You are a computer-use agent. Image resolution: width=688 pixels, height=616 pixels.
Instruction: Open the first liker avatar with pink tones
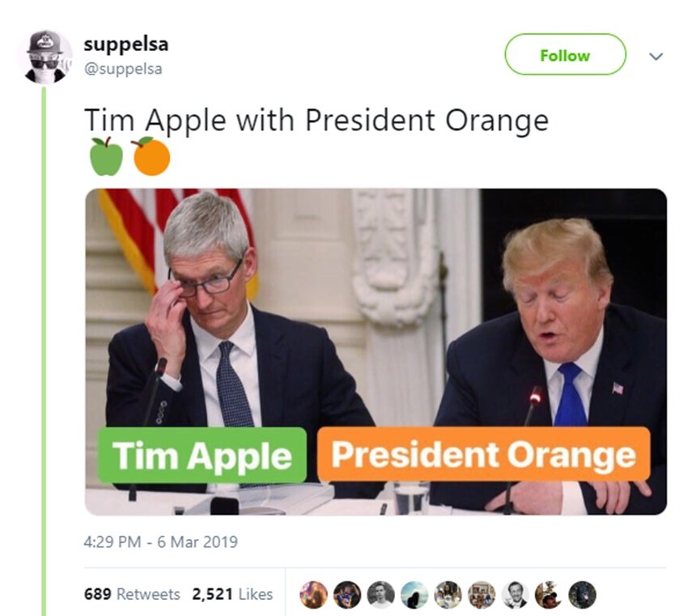(x=313, y=594)
